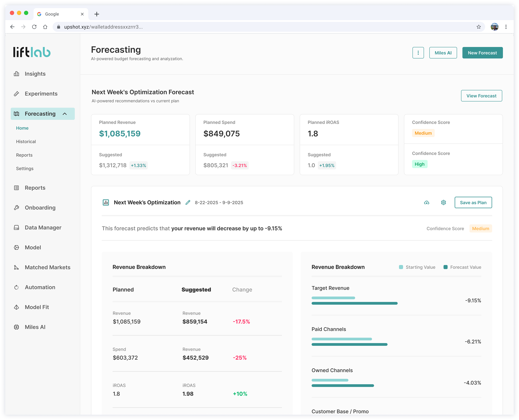
Task: Click the Starting Value legend swatch
Action: click(x=401, y=267)
